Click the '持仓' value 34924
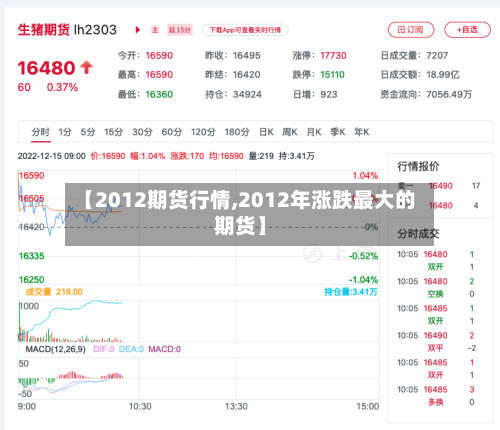The height and width of the screenshot is (430, 500). [x=247, y=94]
